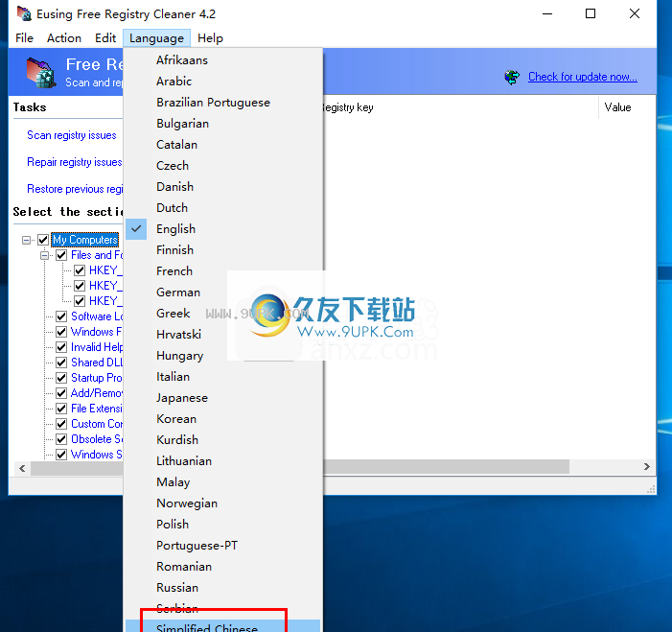Click the globe icon beside the update link
The width and height of the screenshot is (672, 632).
coord(512,77)
